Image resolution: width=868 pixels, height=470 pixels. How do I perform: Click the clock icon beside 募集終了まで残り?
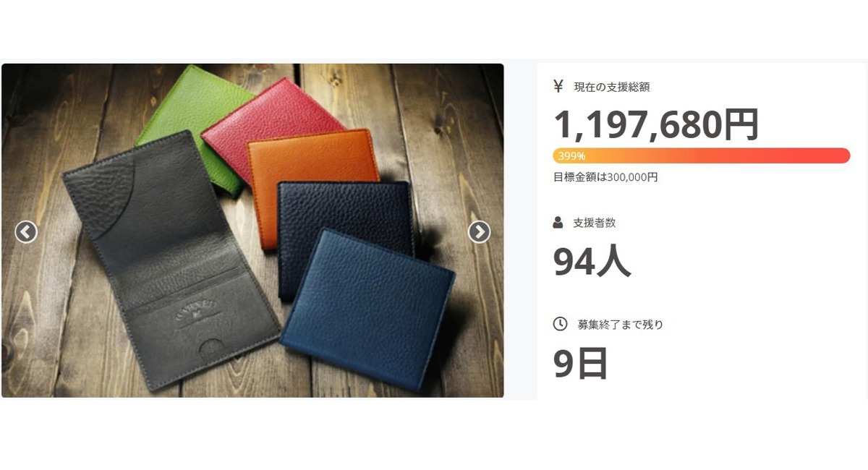coord(560,324)
